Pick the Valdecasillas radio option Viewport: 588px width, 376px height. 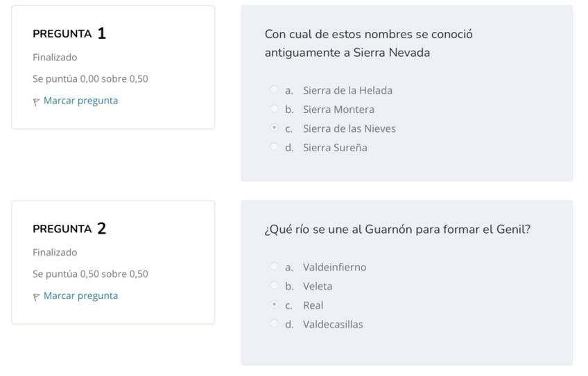pos(274,324)
